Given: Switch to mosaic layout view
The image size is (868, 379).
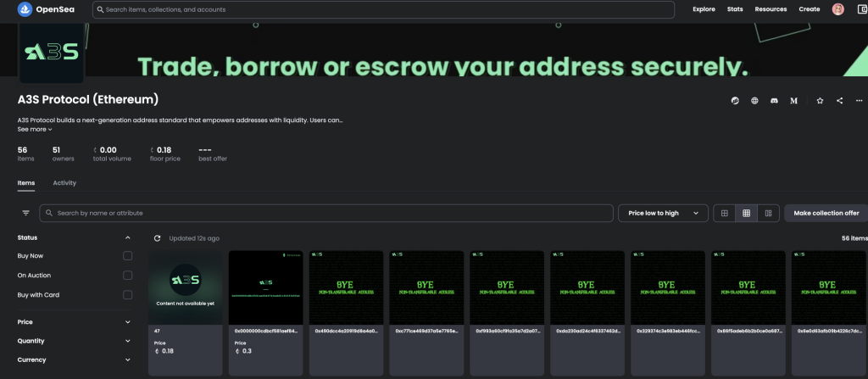Looking at the screenshot, I should click(768, 213).
